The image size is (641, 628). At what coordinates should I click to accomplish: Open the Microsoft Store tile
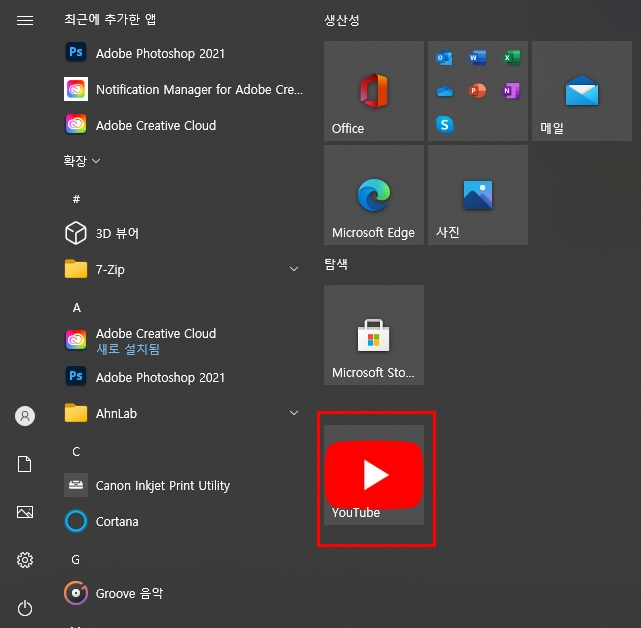pyautogui.click(x=374, y=335)
